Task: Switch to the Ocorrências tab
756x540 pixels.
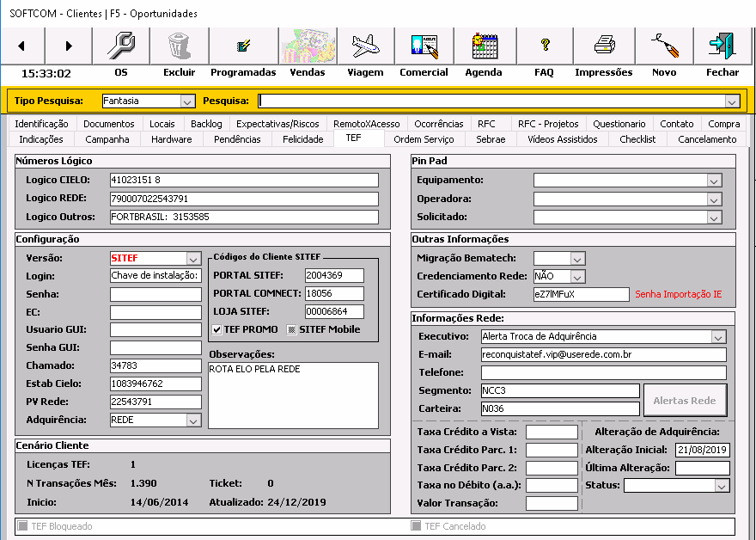Action: (438, 124)
